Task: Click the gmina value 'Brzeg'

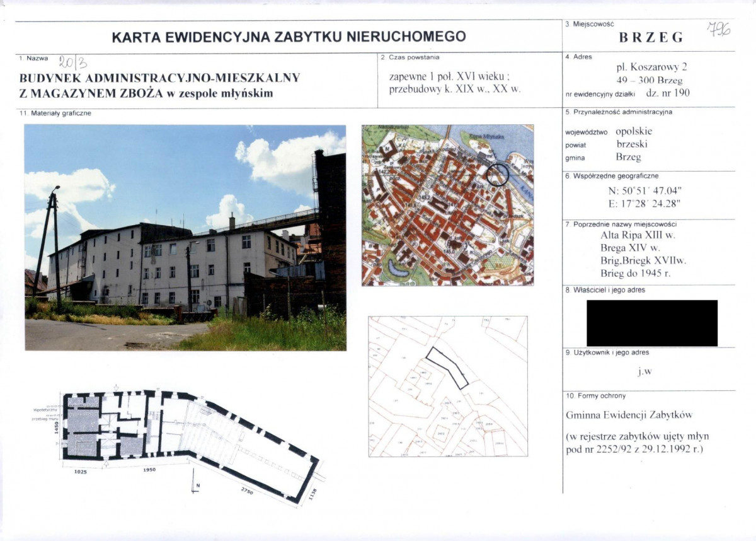Action: (628, 157)
